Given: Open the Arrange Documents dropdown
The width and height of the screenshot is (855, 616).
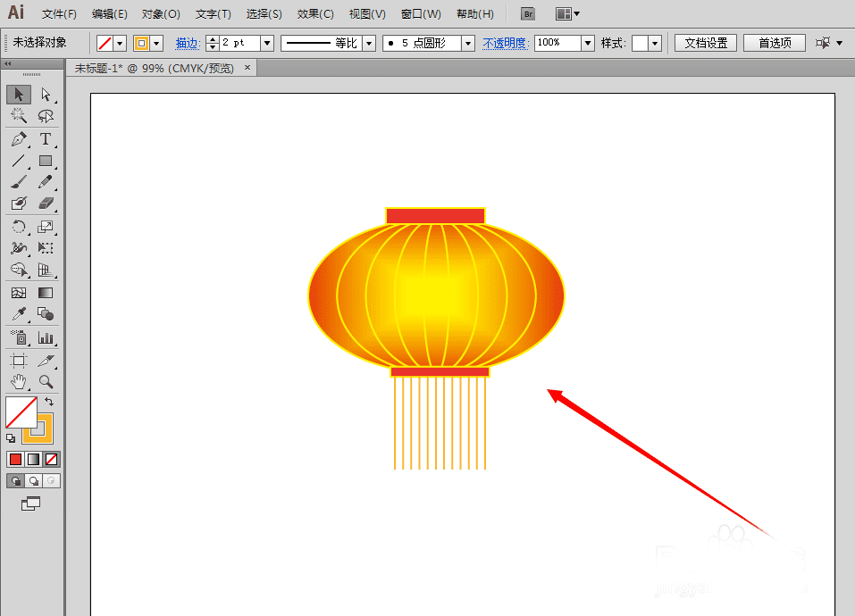Looking at the screenshot, I should click(x=567, y=14).
